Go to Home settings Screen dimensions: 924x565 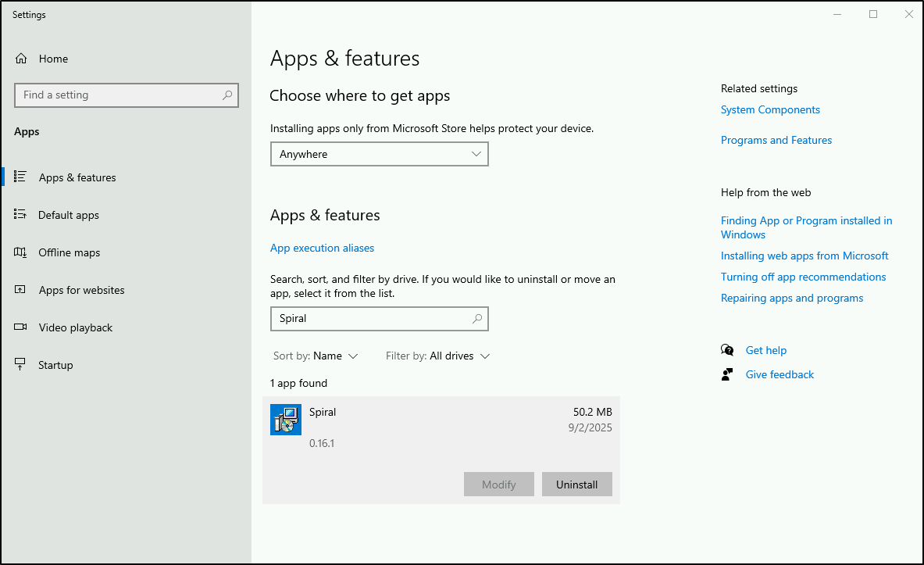point(53,59)
